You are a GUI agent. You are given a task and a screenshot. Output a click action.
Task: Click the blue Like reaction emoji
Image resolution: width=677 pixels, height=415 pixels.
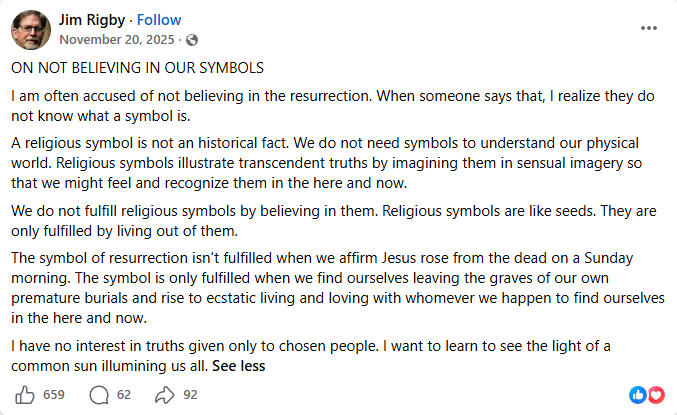[638, 395]
